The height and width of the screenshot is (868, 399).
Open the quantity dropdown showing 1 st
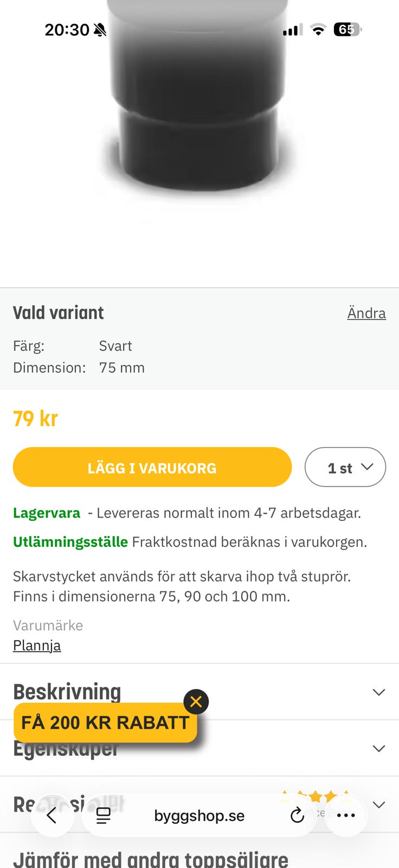coord(345,467)
